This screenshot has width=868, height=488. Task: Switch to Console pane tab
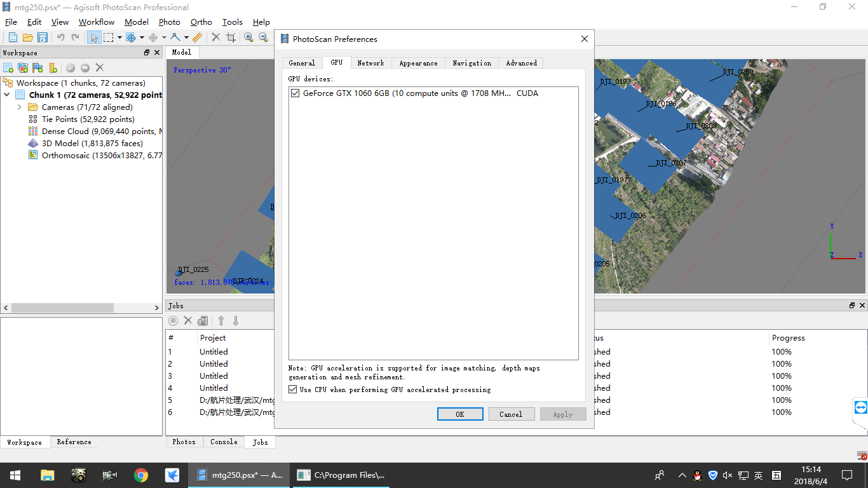click(x=224, y=442)
